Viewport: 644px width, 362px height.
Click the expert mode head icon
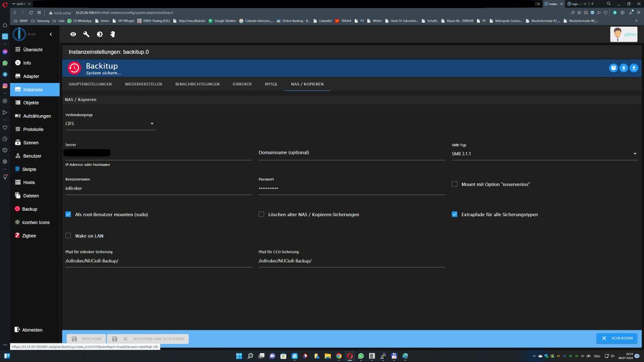(113, 34)
